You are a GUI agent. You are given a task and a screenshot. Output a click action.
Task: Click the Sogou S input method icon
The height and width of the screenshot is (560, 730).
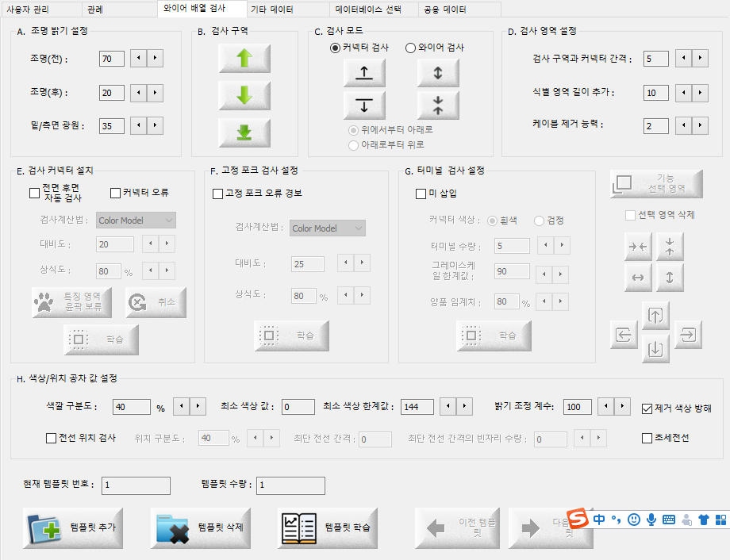pyautogui.click(x=578, y=520)
